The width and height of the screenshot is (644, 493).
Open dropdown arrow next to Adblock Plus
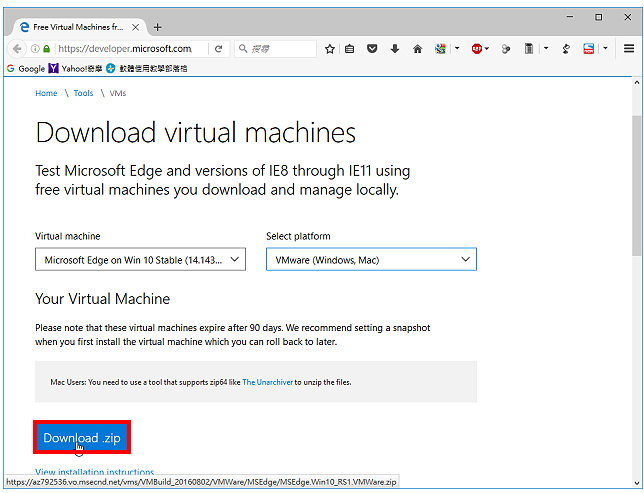[487, 48]
